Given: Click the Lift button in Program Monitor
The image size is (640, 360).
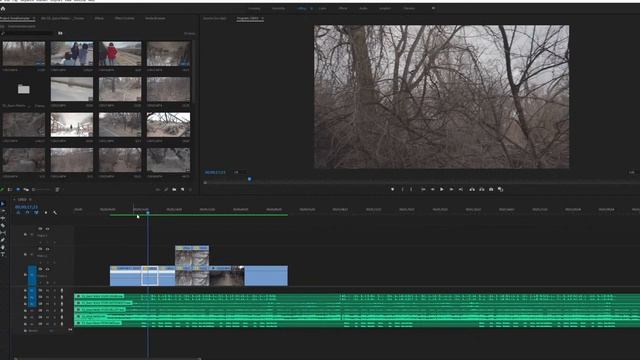Looking at the screenshot, I should click(472, 189).
